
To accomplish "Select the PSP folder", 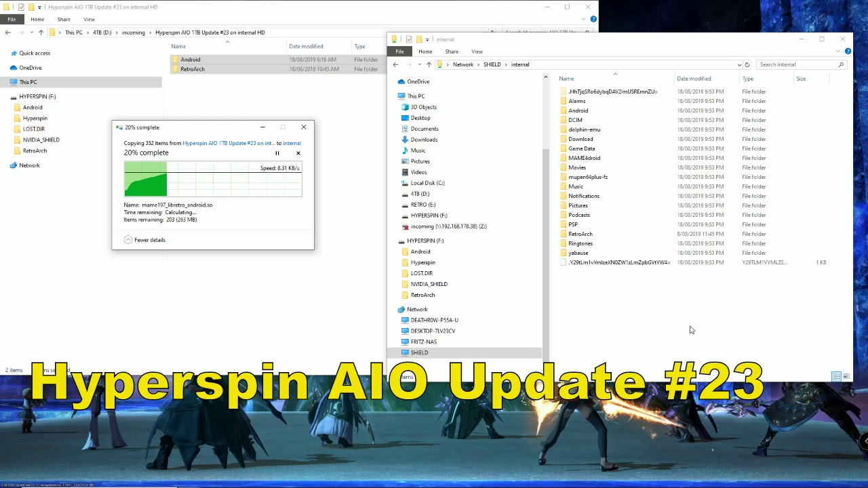I will (572, 224).
